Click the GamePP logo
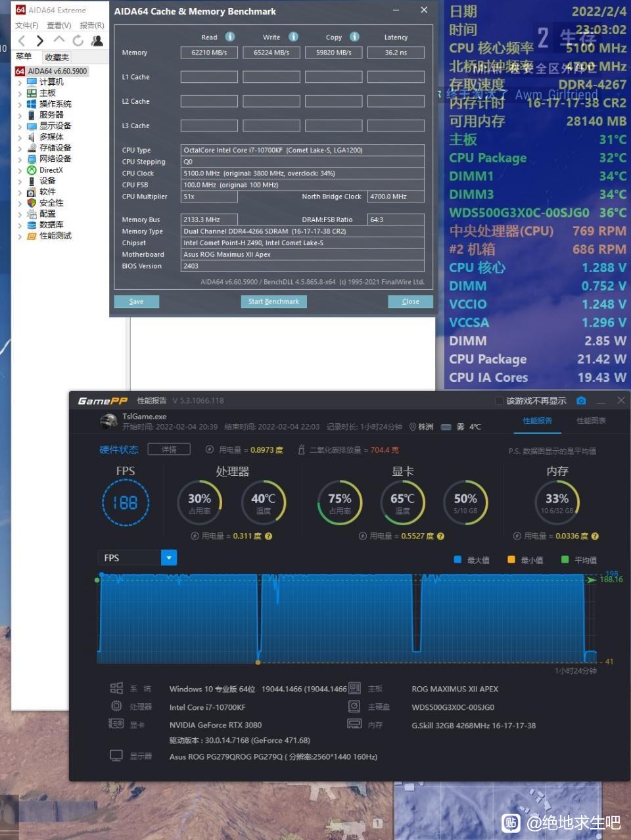 [x=103, y=401]
